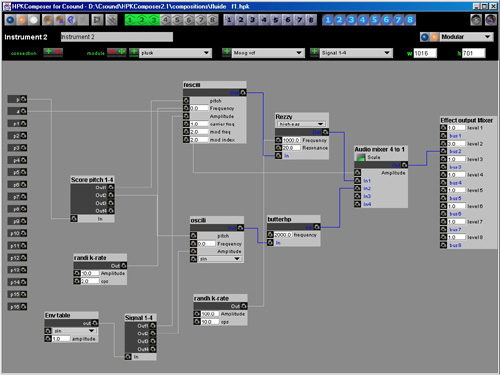
Task: Click the plus icon beside Signal 1-4 dropdown
Action: point(314,52)
